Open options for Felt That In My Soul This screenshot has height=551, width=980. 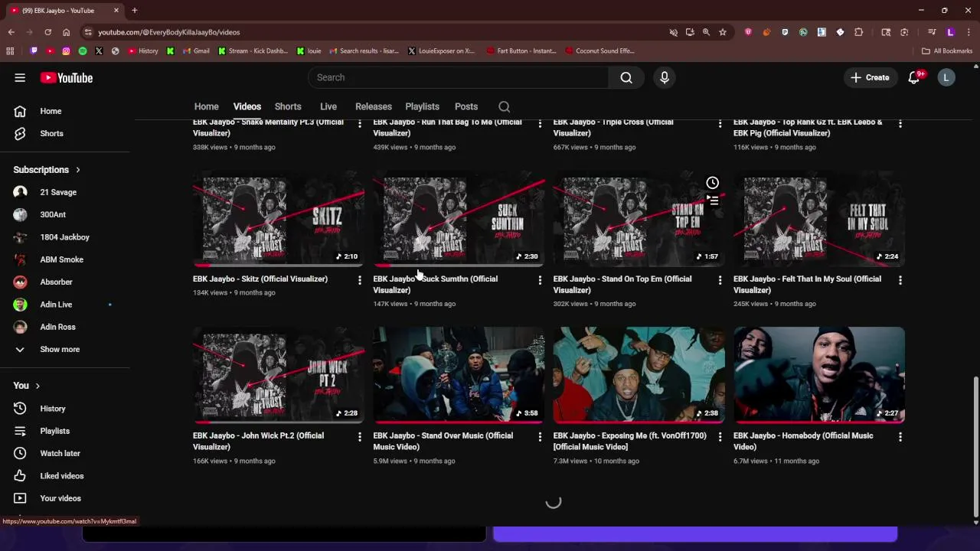point(900,280)
